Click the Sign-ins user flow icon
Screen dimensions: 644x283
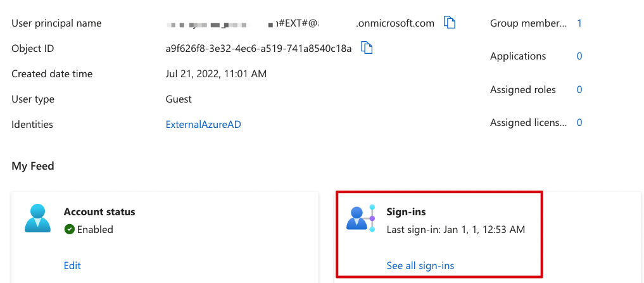click(361, 218)
